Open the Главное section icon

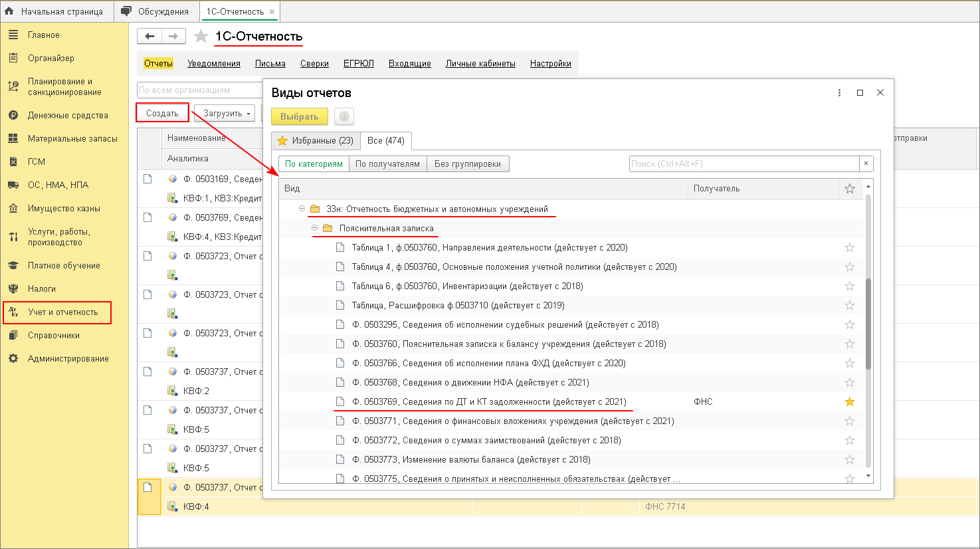click(x=13, y=35)
